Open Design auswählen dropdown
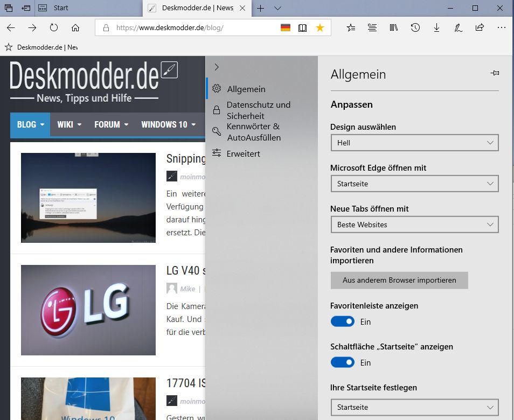The height and width of the screenshot is (420, 514). [x=415, y=143]
